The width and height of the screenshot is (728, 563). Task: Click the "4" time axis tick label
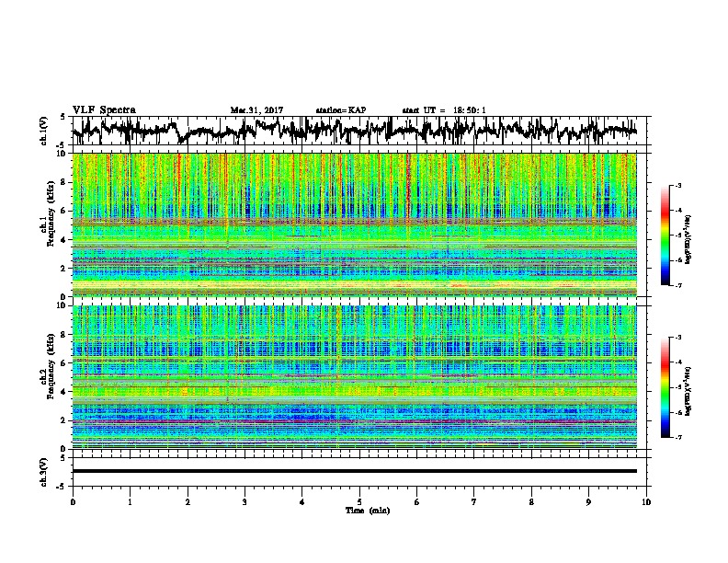coord(302,502)
